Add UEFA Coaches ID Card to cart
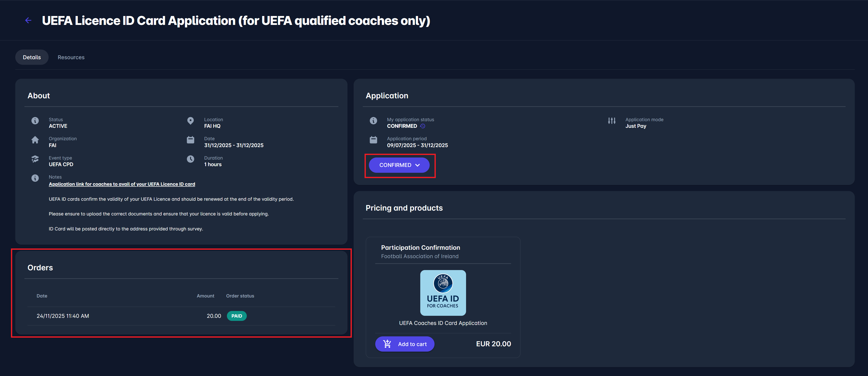Image resolution: width=868 pixels, height=376 pixels. point(405,344)
